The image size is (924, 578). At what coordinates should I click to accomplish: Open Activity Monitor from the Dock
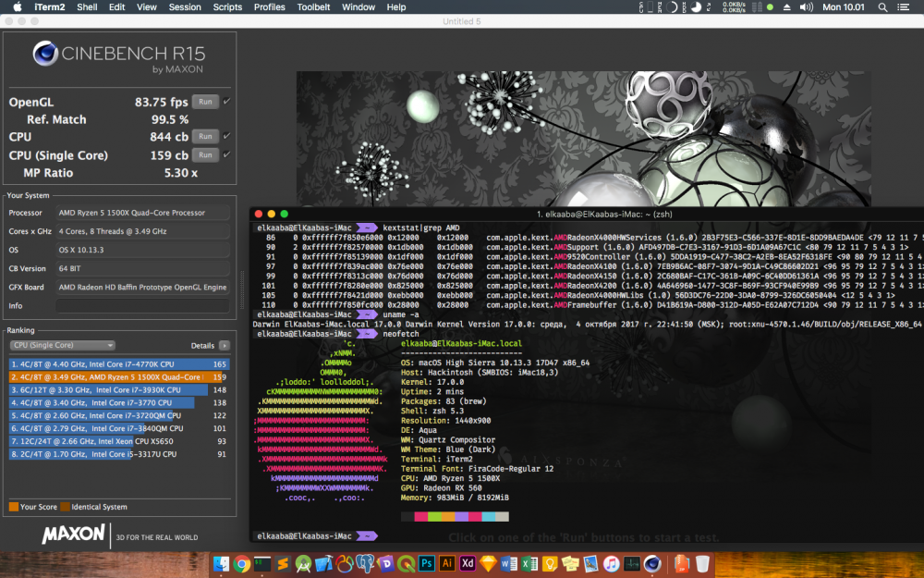[x=632, y=564]
